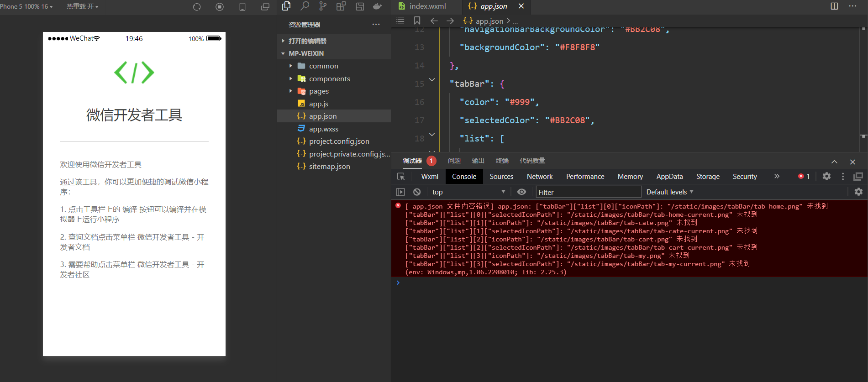
Task: Open the Search magnifier icon
Action: pyautogui.click(x=305, y=6)
